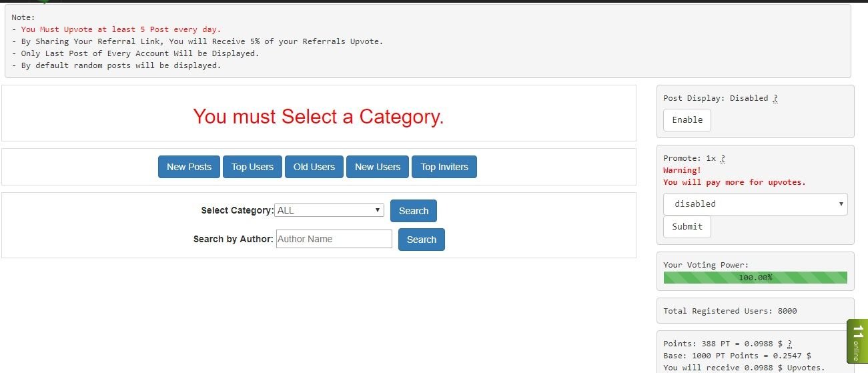Viewport: 868px width, 373px height.
Task: Click the 'You Must Upvote at least 5 Post' note
Action: coord(121,29)
